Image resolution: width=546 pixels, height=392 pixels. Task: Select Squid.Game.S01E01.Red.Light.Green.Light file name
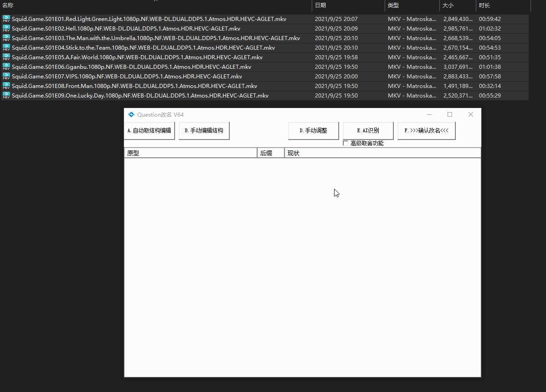pyautogui.click(x=149, y=19)
